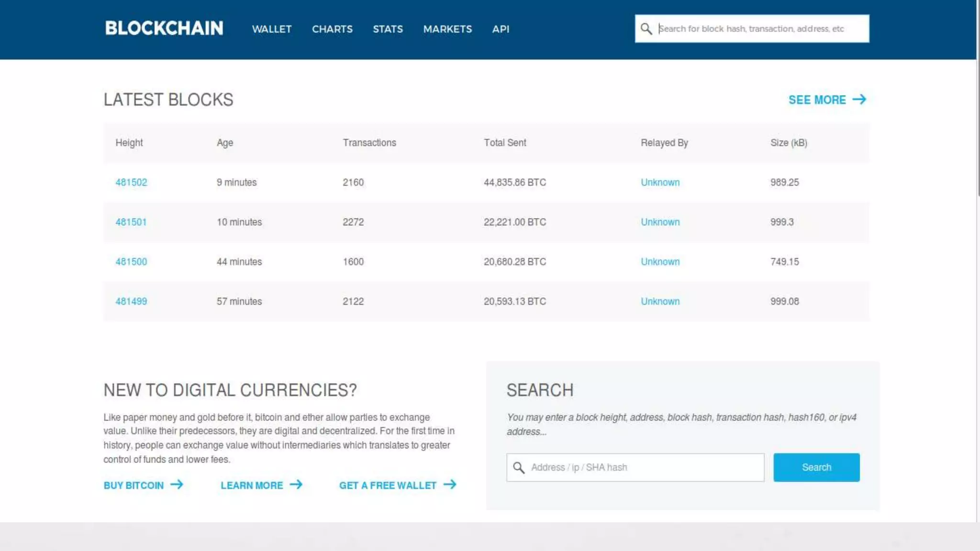Open block 481502
Viewport: 980px width, 551px height.
point(131,182)
